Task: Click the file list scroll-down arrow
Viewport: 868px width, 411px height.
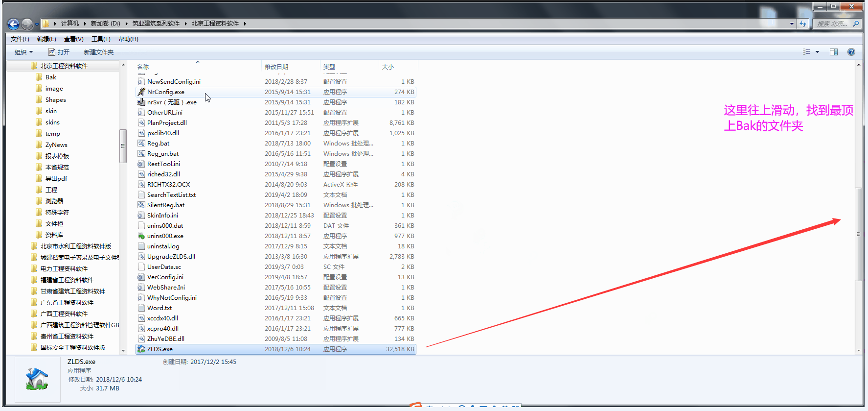Action: [x=858, y=350]
